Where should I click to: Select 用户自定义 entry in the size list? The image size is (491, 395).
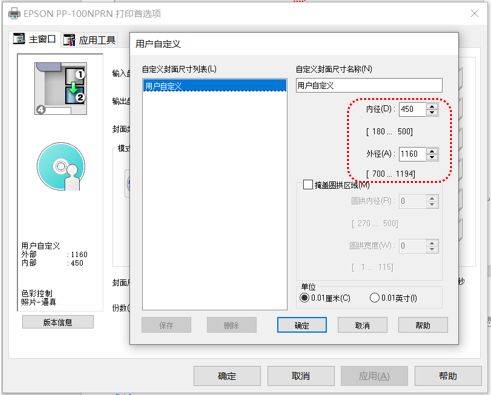[x=215, y=86]
